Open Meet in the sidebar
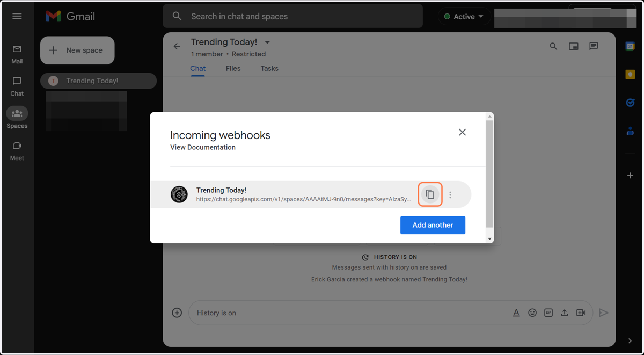Screen dimensions: 644x355 click(17, 151)
